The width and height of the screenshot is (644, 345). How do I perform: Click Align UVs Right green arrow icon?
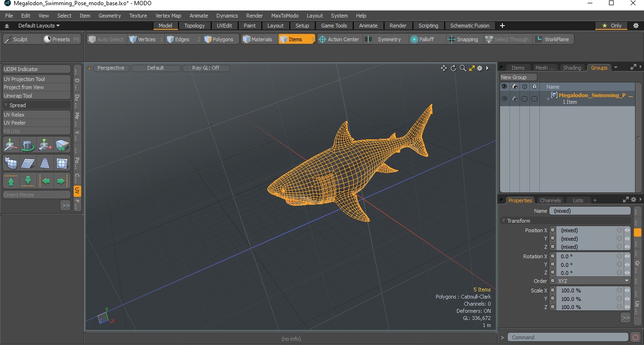pos(62,181)
